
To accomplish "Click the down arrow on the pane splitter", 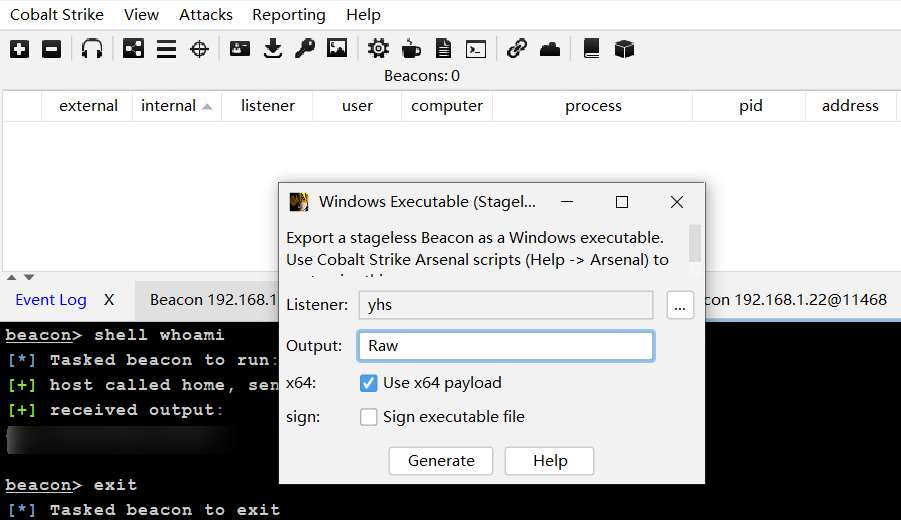I will (29, 278).
